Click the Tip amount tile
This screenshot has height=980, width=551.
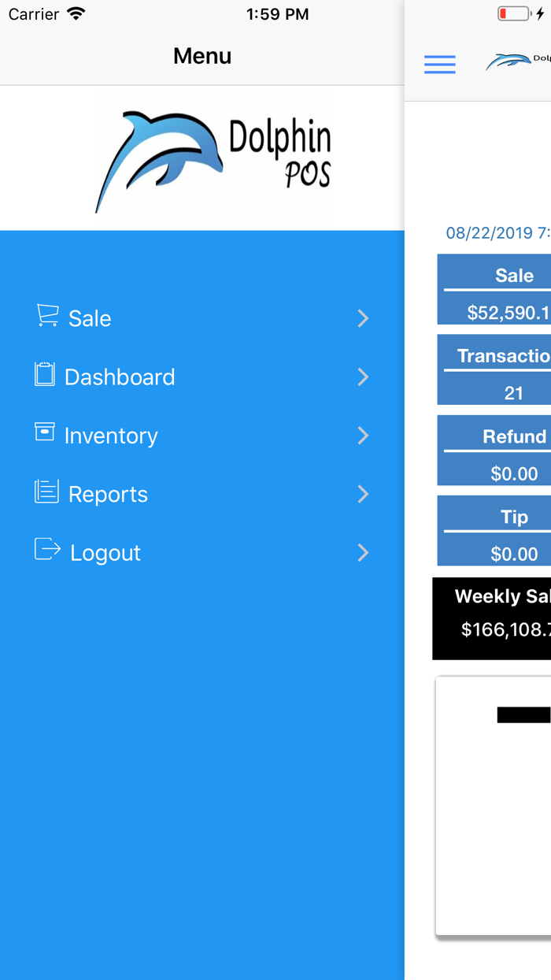pos(504,529)
